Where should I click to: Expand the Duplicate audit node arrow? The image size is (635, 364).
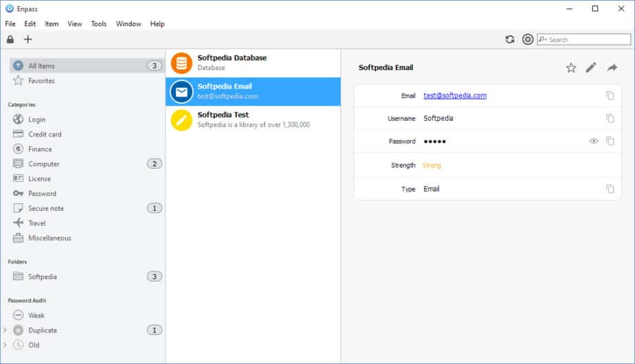(5, 330)
